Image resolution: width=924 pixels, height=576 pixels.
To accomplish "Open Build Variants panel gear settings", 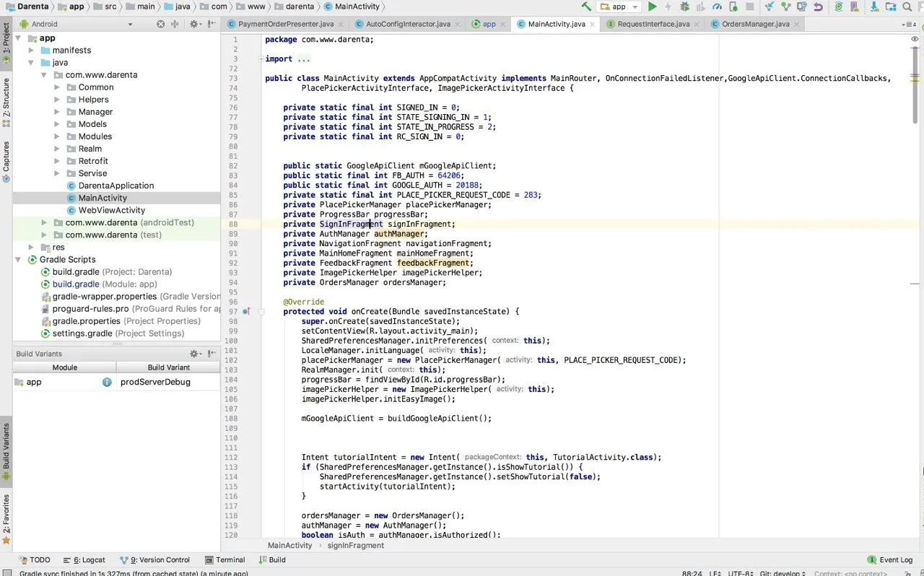I will coord(195,354).
